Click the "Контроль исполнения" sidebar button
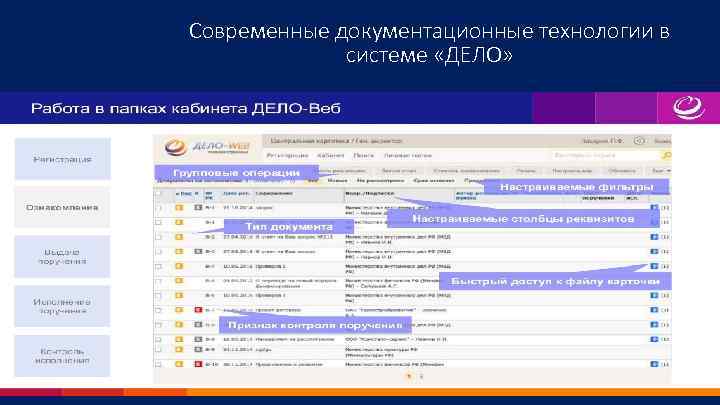 62,356
